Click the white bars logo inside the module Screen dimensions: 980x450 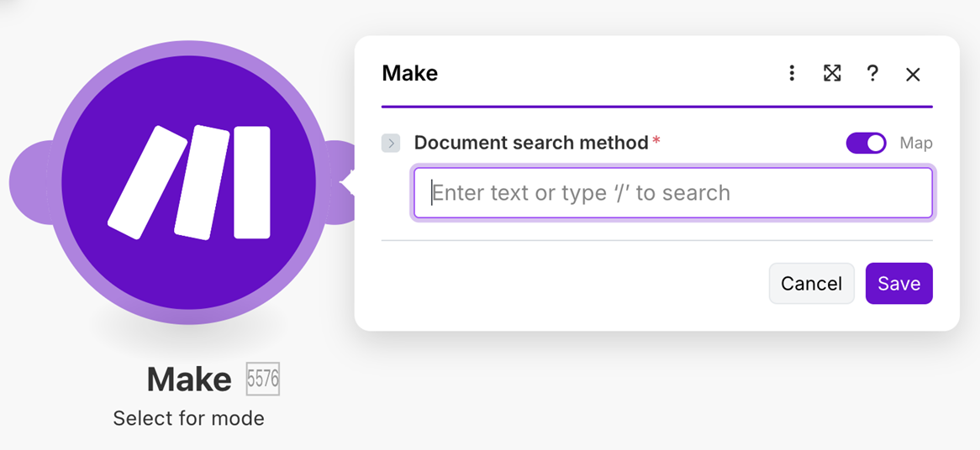[x=190, y=181]
